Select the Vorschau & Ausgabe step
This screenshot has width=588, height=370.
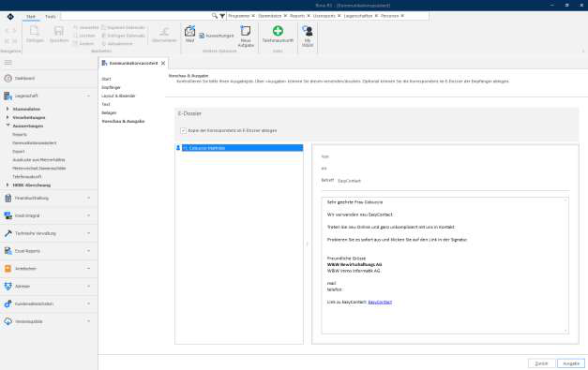123,122
